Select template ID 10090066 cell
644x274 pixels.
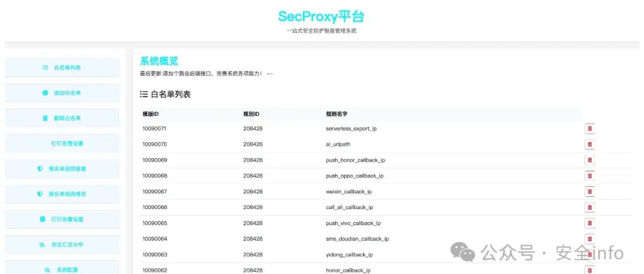click(155, 207)
